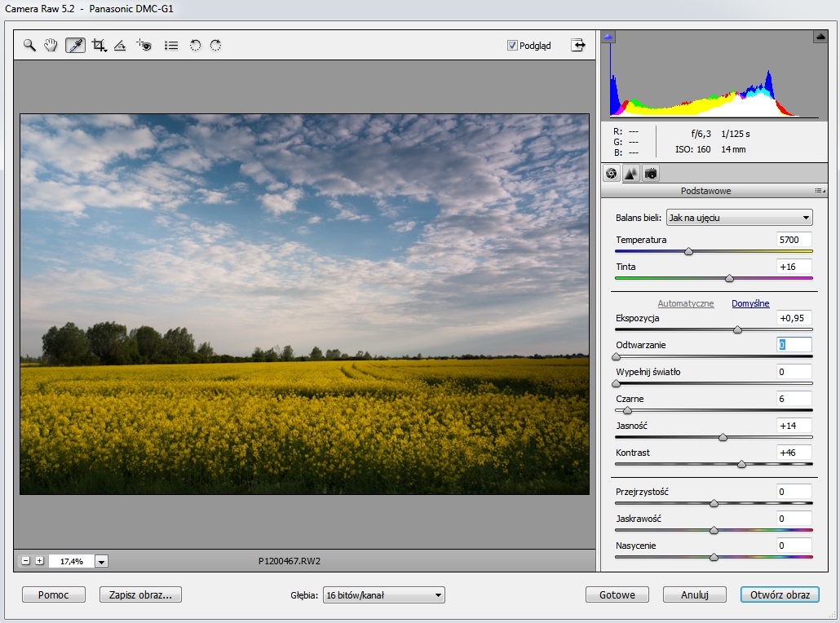The width and height of the screenshot is (840, 623).
Task: Activate the Red Eye Removal tool
Action: pyautogui.click(x=144, y=46)
